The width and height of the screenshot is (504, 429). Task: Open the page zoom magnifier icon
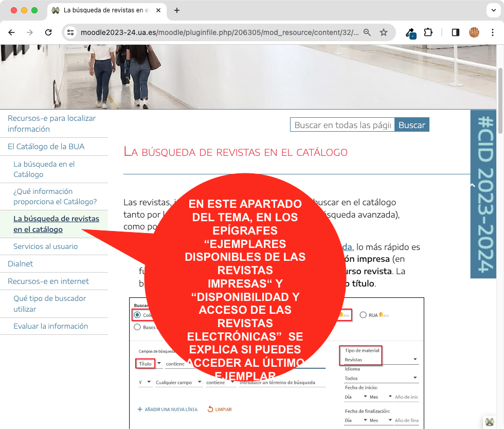(367, 32)
